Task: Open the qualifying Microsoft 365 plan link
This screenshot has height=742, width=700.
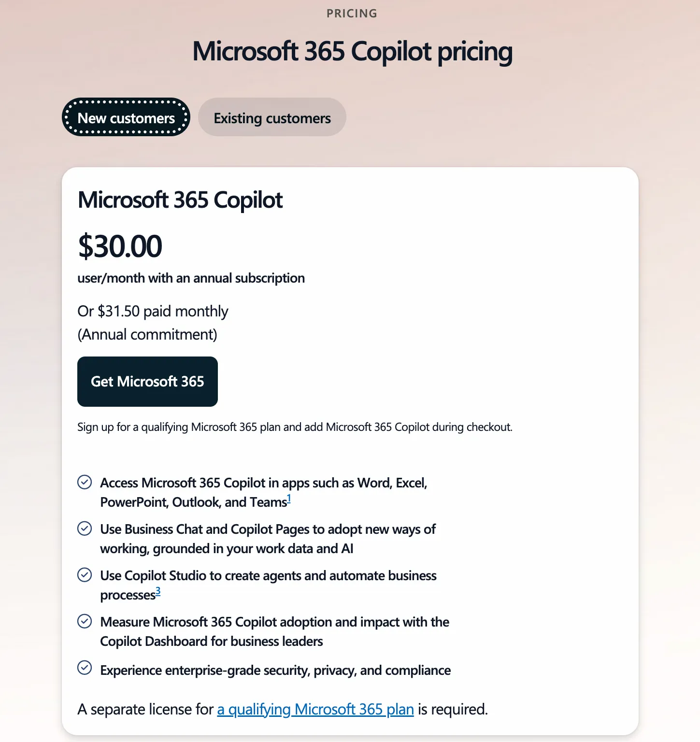Action: 314,709
